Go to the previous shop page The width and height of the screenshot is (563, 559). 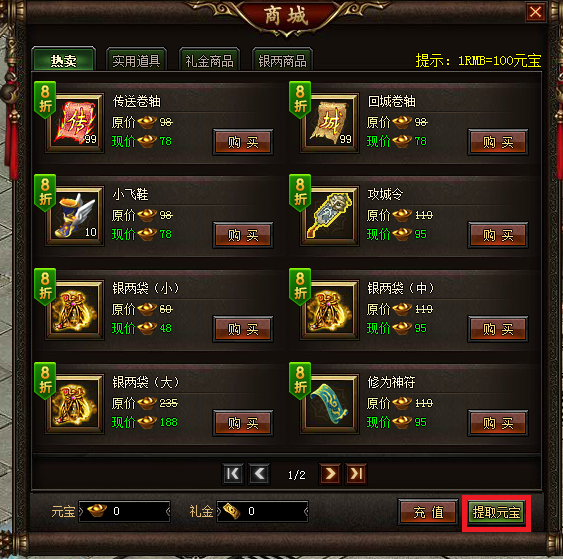point(259,474)
